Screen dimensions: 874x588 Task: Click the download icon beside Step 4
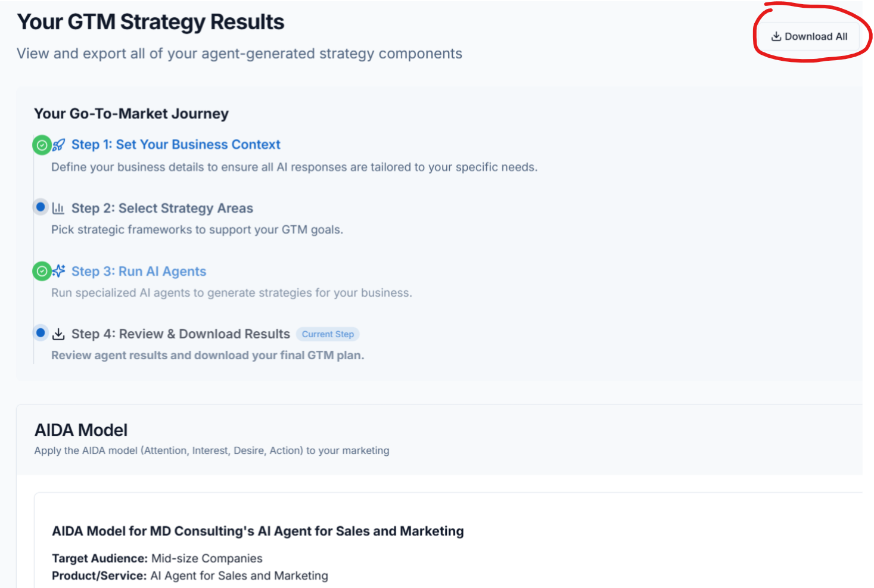pyautogui.click(x=58, y=334)
